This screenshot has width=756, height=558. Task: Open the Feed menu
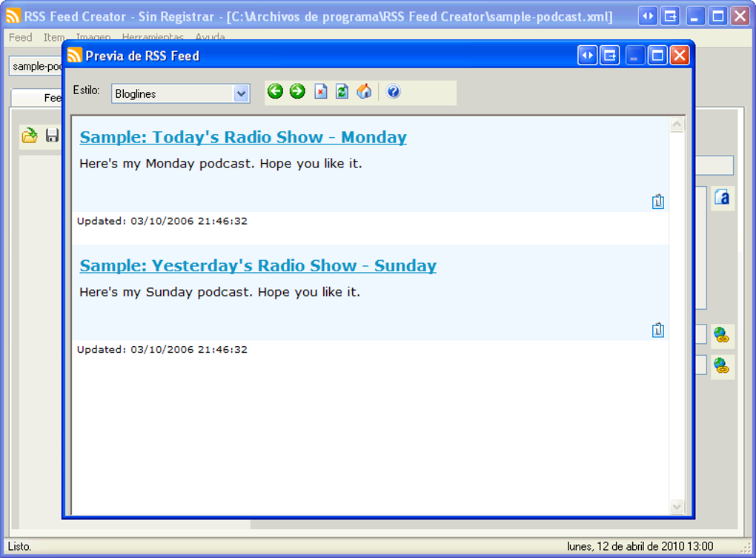click(20, 37)
